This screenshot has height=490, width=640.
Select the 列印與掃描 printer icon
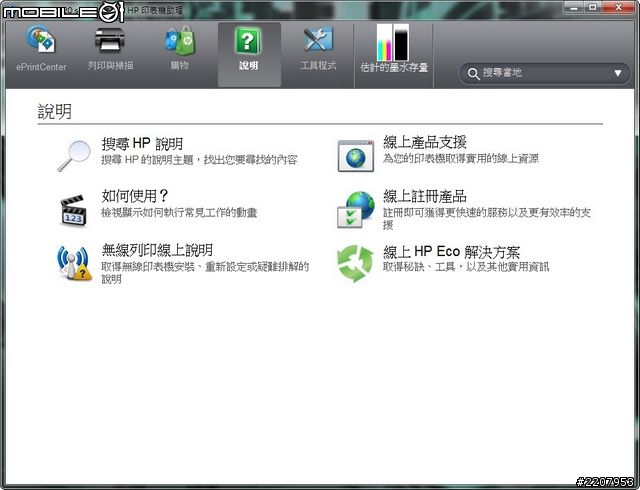point(110,40)
